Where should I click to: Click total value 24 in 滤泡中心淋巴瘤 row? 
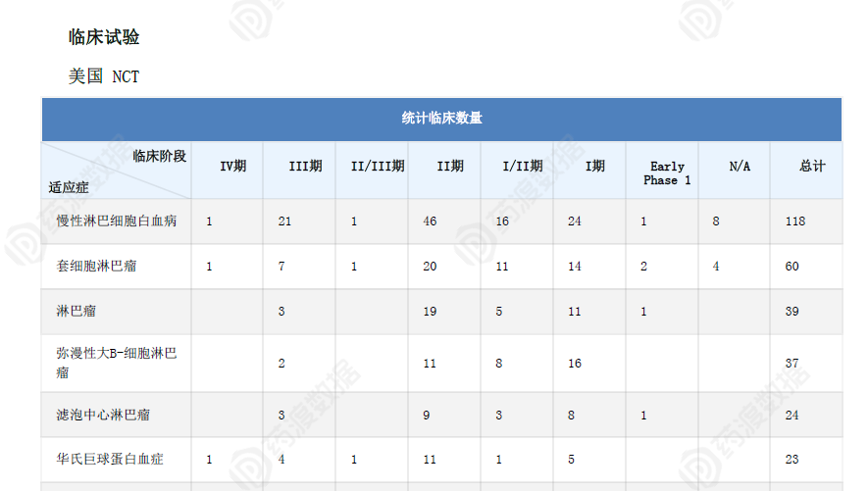pyautogui.click(x=791, y=416)
